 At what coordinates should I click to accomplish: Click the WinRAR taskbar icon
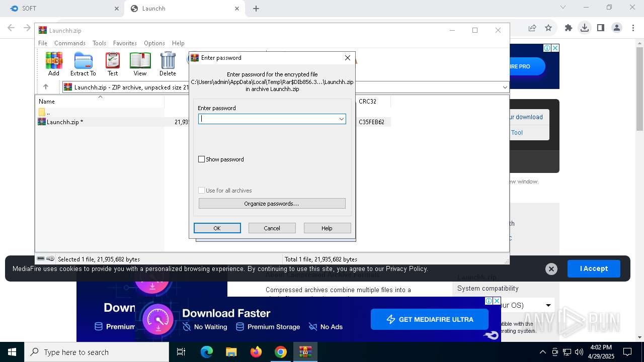click(x=305, y=352)
